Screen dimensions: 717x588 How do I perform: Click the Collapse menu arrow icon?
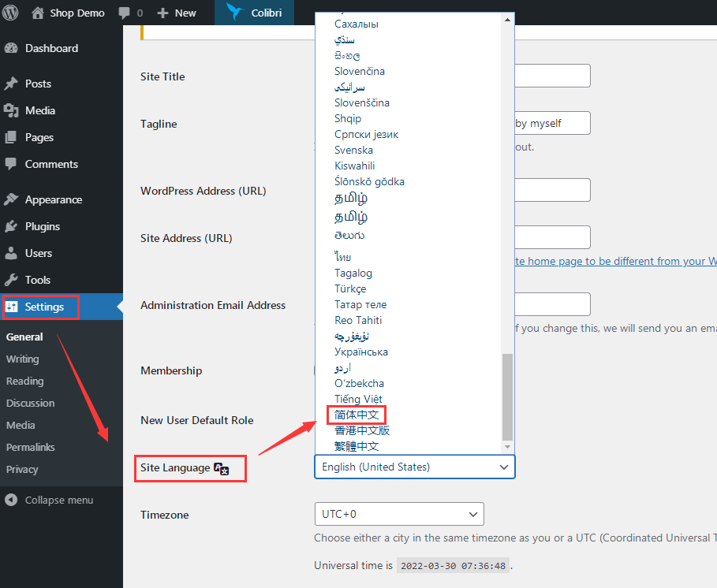tap(11, 500)
